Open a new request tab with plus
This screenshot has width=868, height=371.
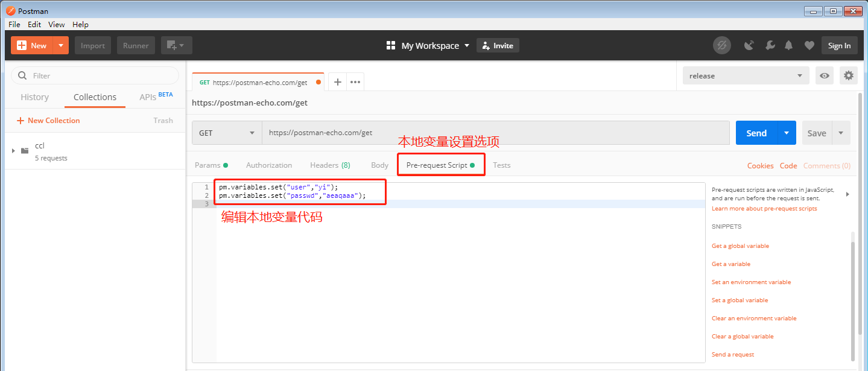[338, 82]
